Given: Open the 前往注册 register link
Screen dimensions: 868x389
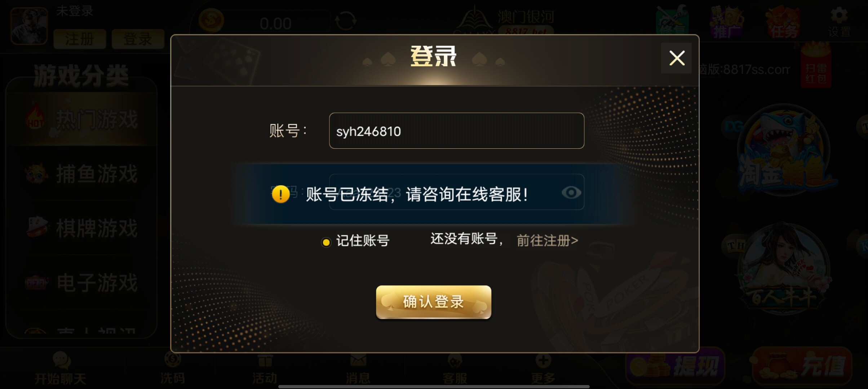Looking at the screenshot, I should pos(547,240).
